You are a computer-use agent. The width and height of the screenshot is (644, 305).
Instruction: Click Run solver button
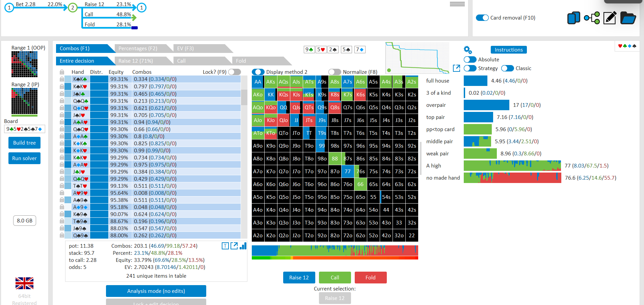coord(24,158)
